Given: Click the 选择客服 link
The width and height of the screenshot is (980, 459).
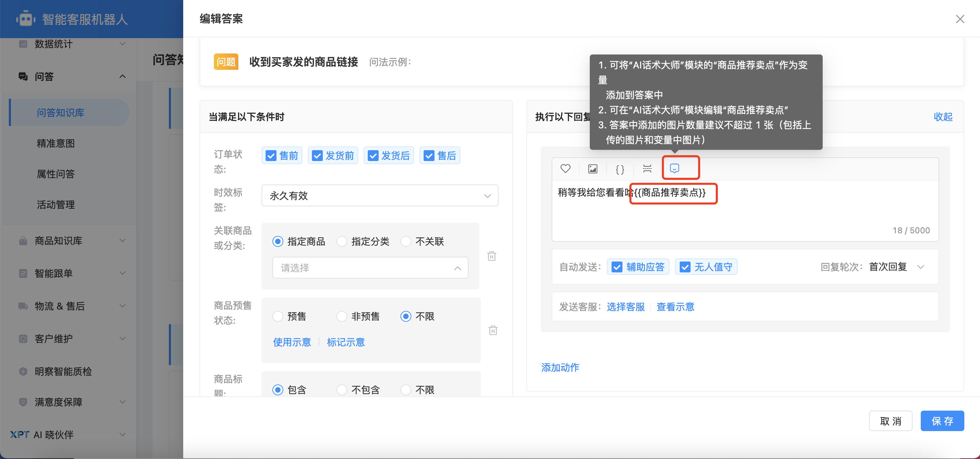Looking at the screenshot, I should tap(626, 307).
